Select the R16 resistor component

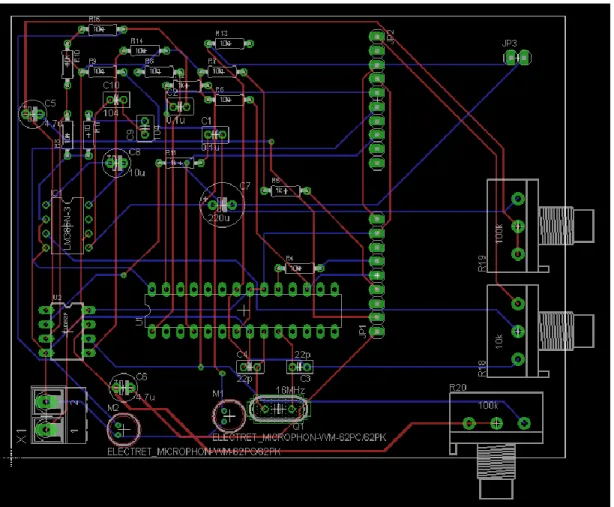(103, 29)
